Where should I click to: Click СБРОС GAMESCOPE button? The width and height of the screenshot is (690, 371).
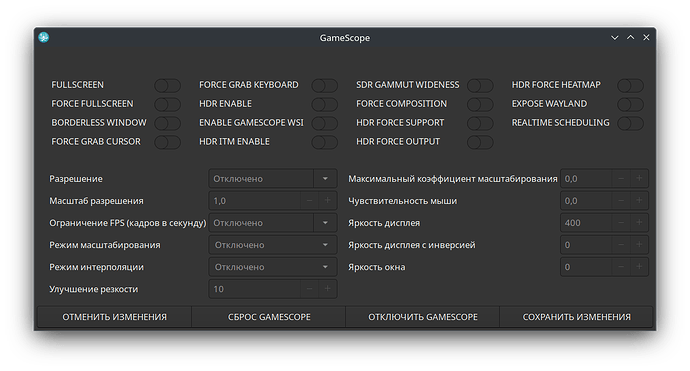269,317
